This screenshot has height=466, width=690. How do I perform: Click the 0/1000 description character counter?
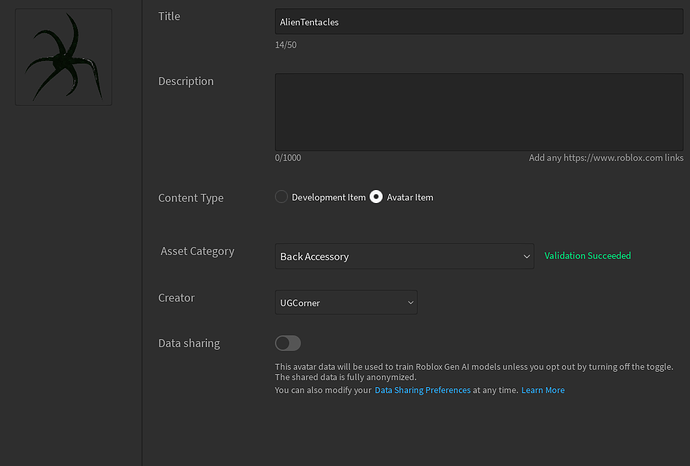288,158
